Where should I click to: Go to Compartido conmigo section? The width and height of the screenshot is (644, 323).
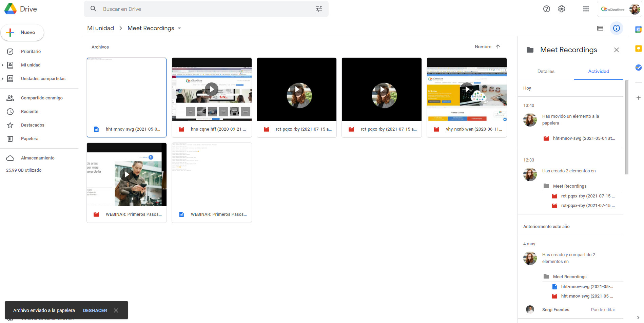tap(42, 98)
